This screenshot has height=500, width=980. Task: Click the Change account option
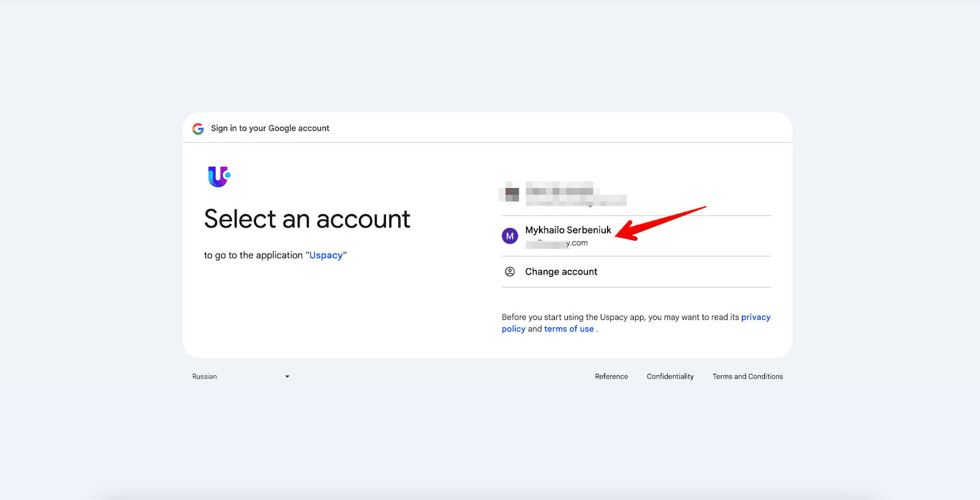(x=561, y=271)
